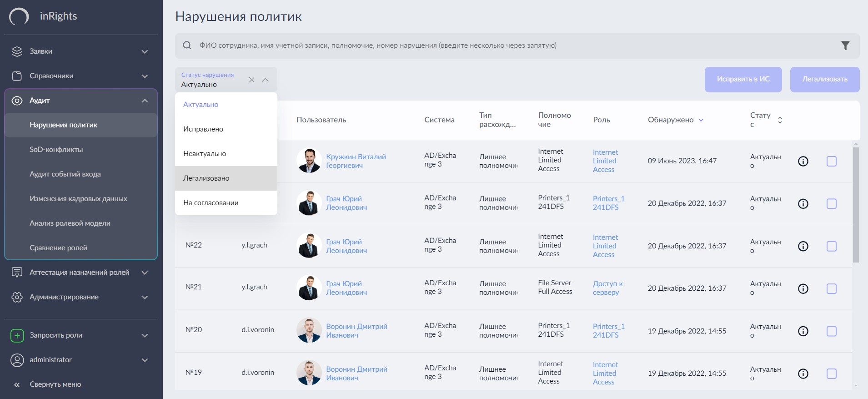Click the filter funnel icon
This screenshot has width=868, height=399.
point(845,45)
